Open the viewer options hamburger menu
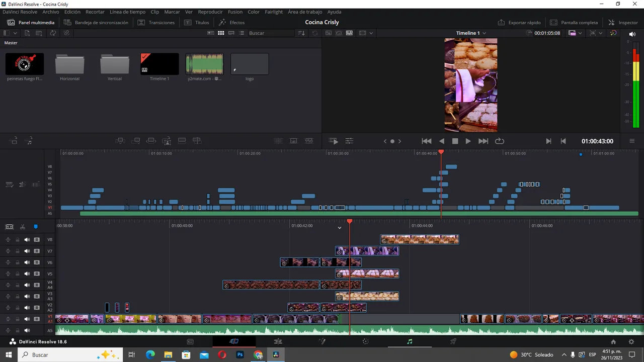644x362 pixels. [632, 141]
